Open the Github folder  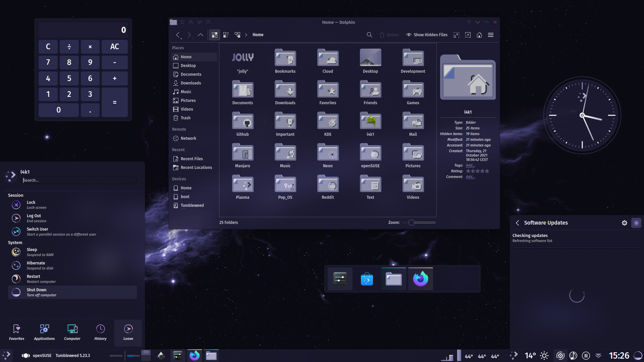pos(243,124)
